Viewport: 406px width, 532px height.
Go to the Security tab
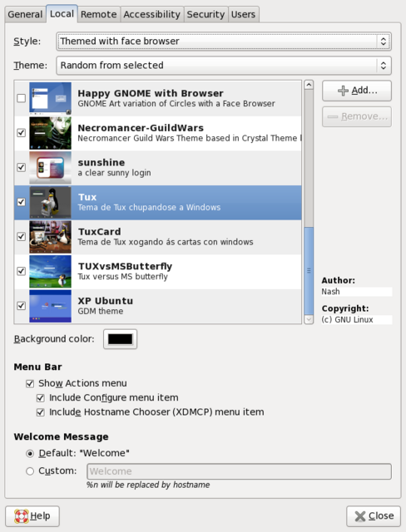coord(205,14)
